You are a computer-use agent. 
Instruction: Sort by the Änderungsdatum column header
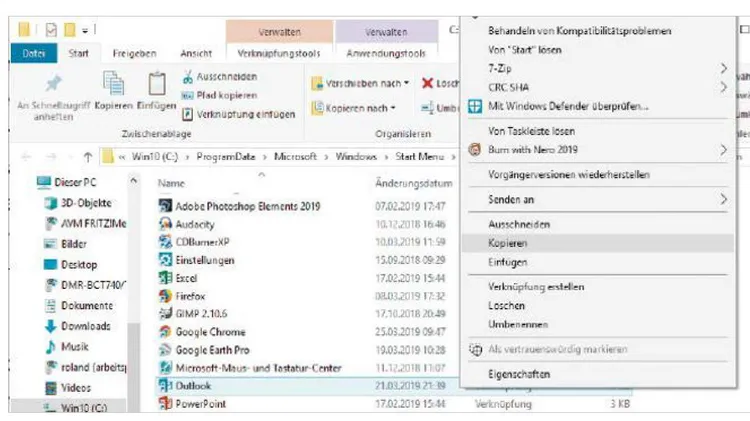coord(414,183)
